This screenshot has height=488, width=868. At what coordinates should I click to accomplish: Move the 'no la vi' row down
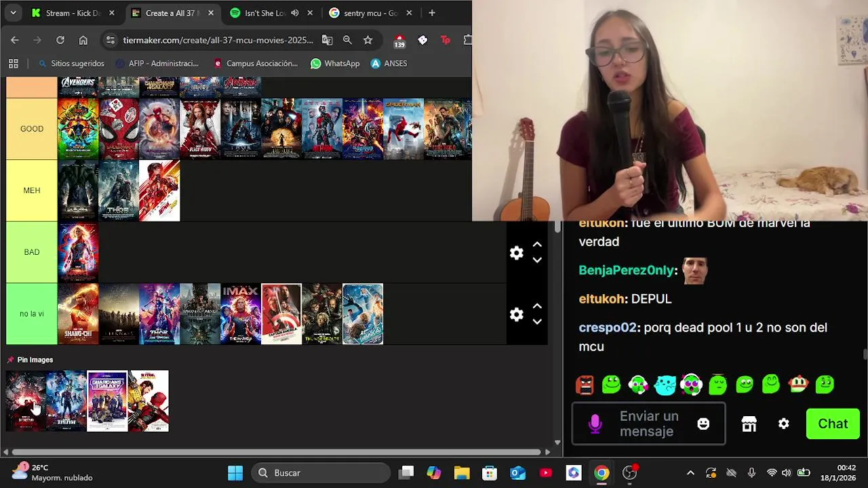(537, 322)
